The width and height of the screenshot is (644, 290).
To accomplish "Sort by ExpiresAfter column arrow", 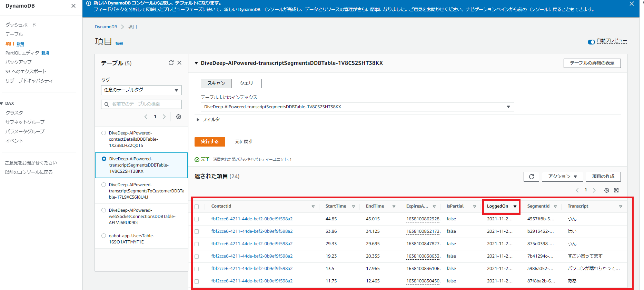I will pyautogui.click(x=434, y=207).
